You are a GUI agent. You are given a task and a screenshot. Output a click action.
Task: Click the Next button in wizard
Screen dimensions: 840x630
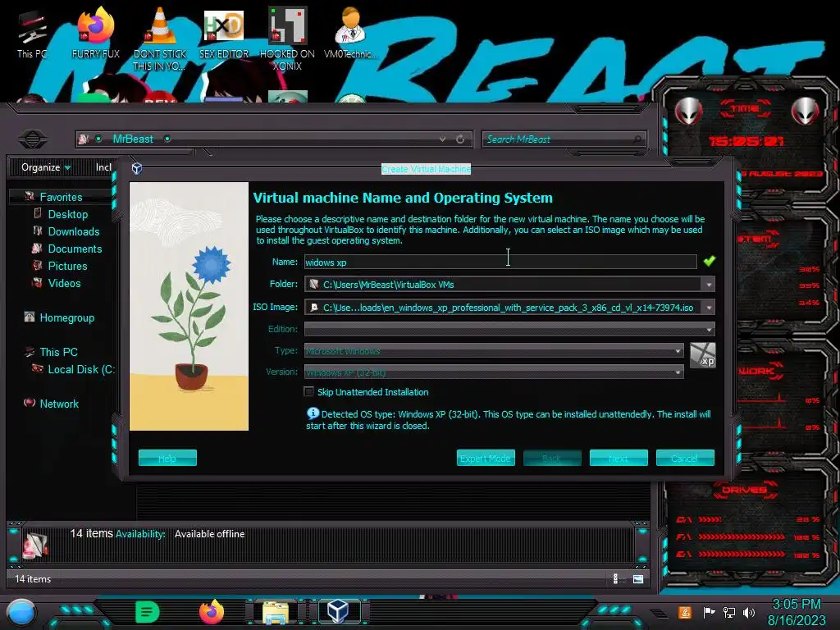pos(619,458)
